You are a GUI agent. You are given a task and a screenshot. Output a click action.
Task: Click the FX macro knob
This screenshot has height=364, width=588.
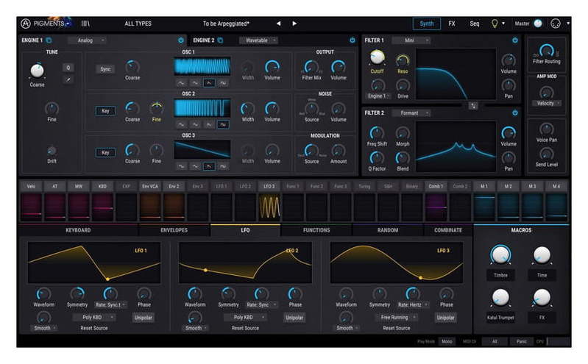tap(542, 297)
